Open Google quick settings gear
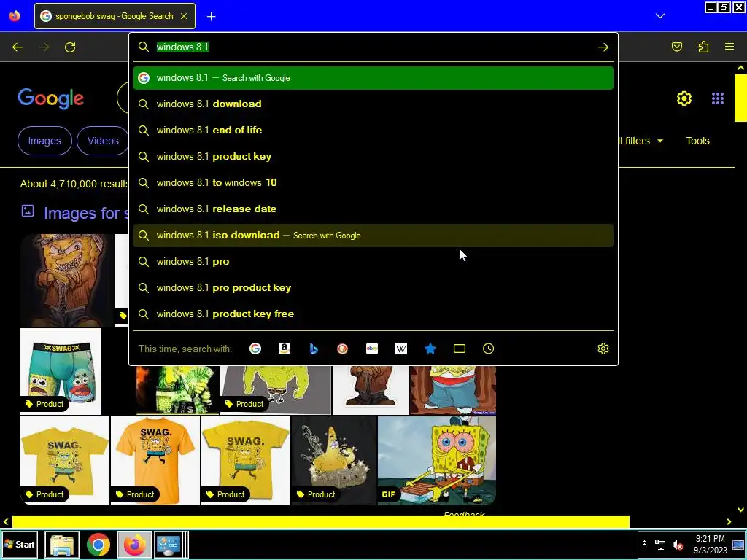Screen dimensions: 747x560 (684, 98)
